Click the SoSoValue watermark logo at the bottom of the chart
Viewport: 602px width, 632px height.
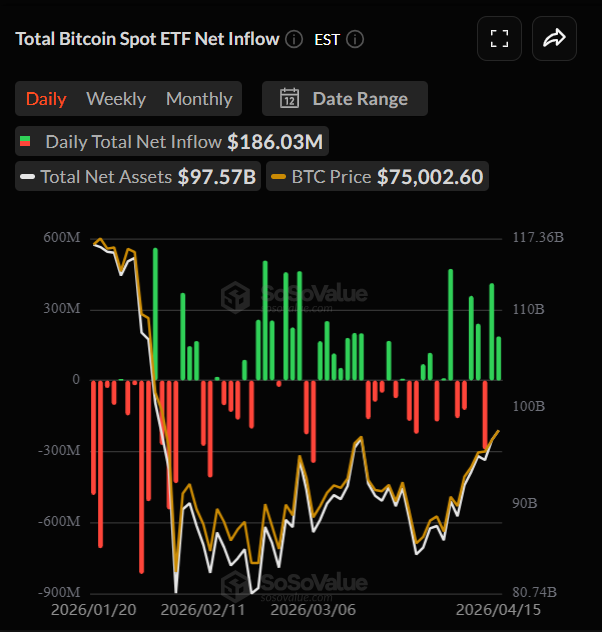point(236,584)
